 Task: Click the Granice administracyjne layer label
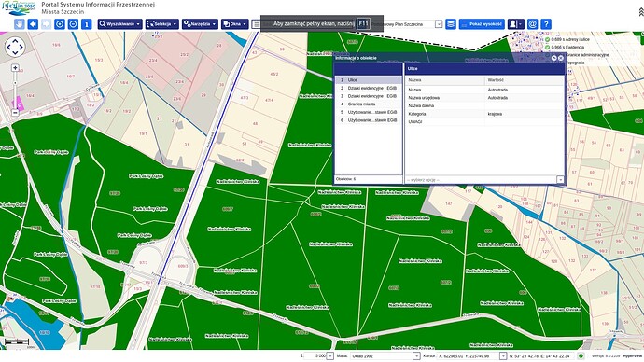click(x=587, y=55)
